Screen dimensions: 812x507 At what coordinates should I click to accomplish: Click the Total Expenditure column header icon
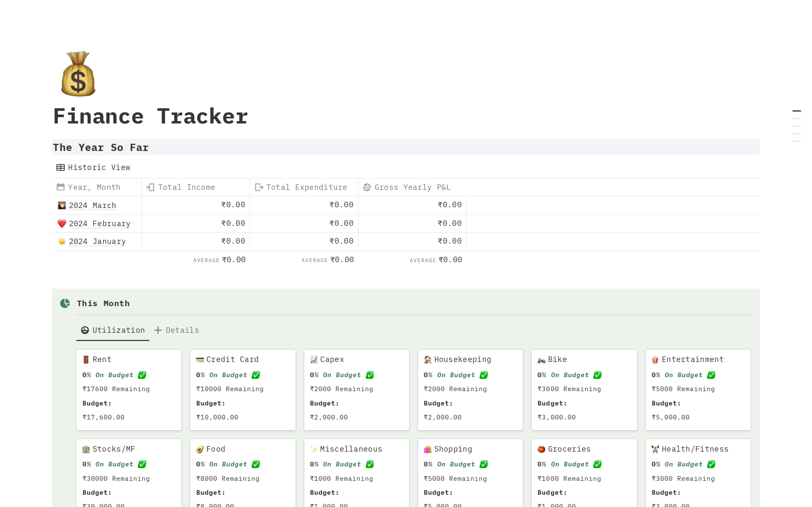pos(259,187)
